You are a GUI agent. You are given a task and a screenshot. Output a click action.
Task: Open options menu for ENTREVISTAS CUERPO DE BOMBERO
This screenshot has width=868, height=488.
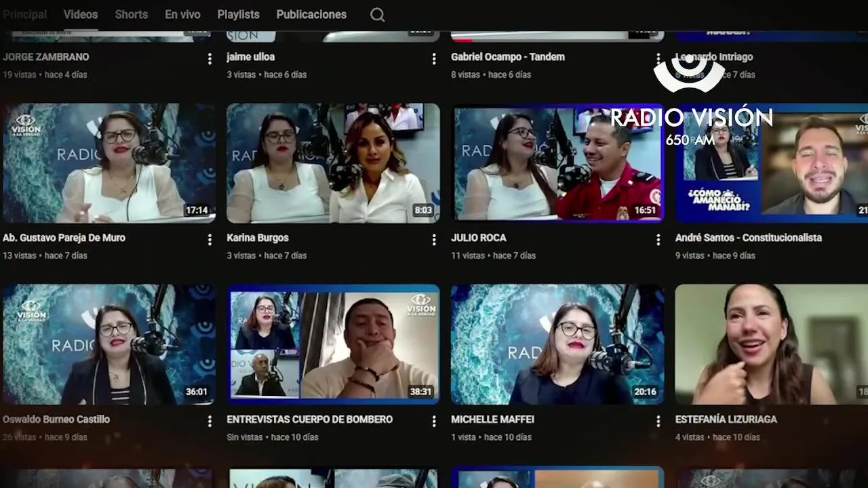[x=434, y=421]
